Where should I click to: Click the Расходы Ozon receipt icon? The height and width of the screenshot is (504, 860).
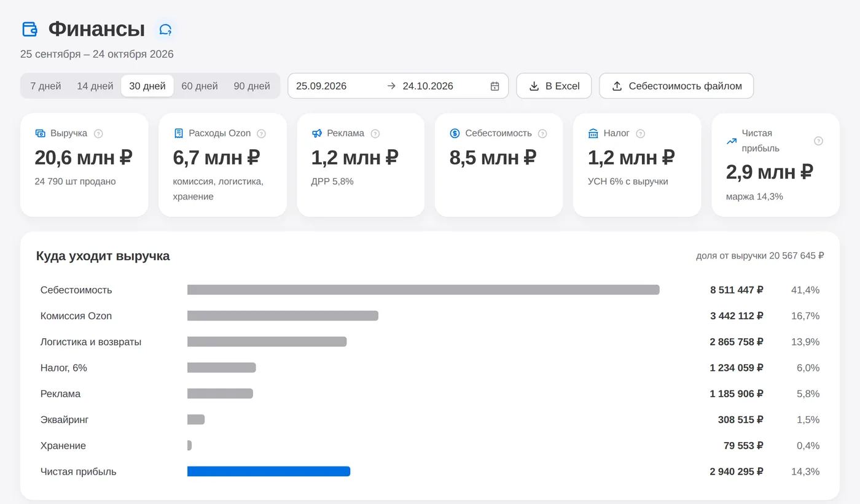tap(178, 133)
